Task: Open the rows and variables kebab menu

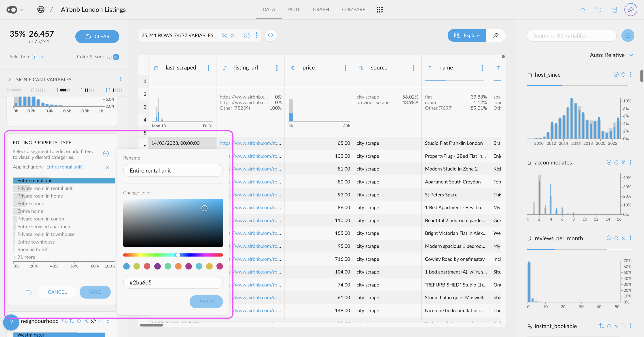Action: click(256, 36)
